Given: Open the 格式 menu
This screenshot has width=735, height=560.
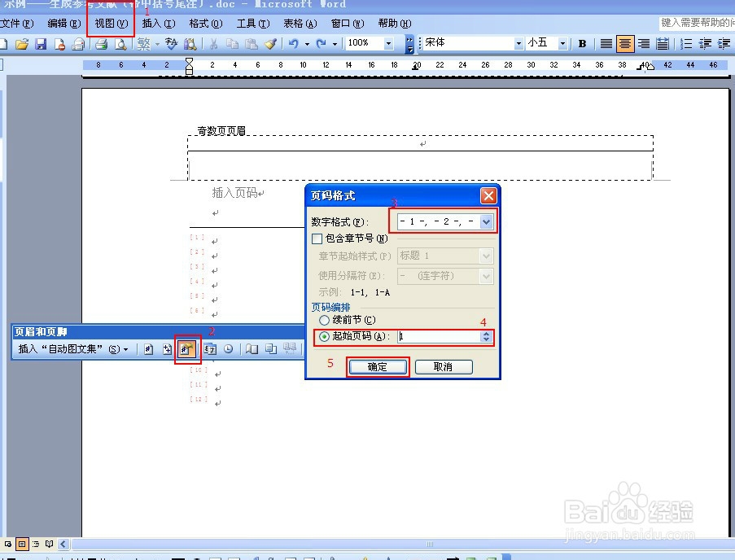Looking at the screenshot, I should 206,24.
